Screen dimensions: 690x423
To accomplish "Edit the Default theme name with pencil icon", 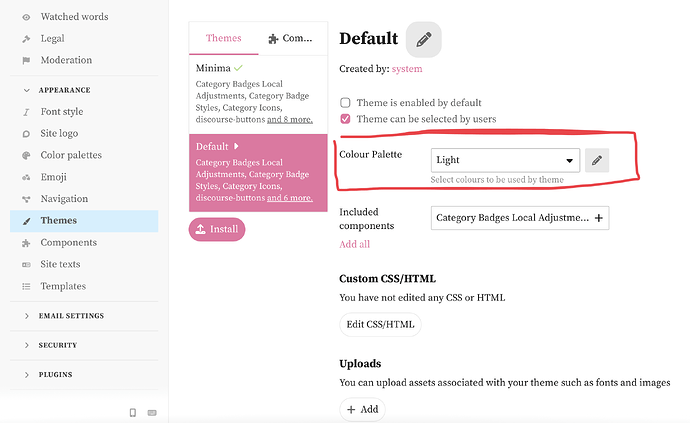I will pos(424,39).
